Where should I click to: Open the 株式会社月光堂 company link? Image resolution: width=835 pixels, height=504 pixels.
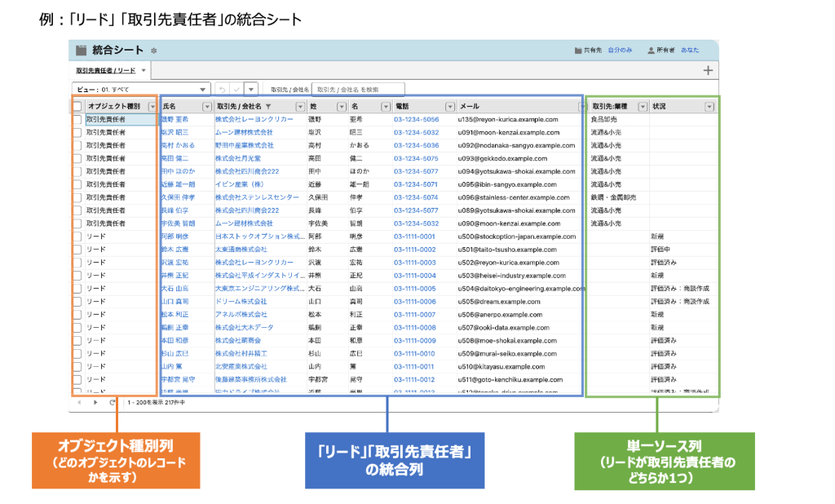237,158
